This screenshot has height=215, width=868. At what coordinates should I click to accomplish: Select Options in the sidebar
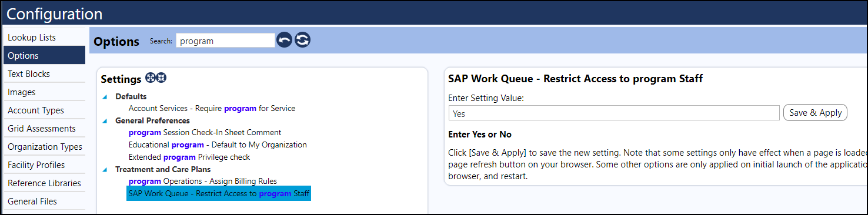coord(44,56)
